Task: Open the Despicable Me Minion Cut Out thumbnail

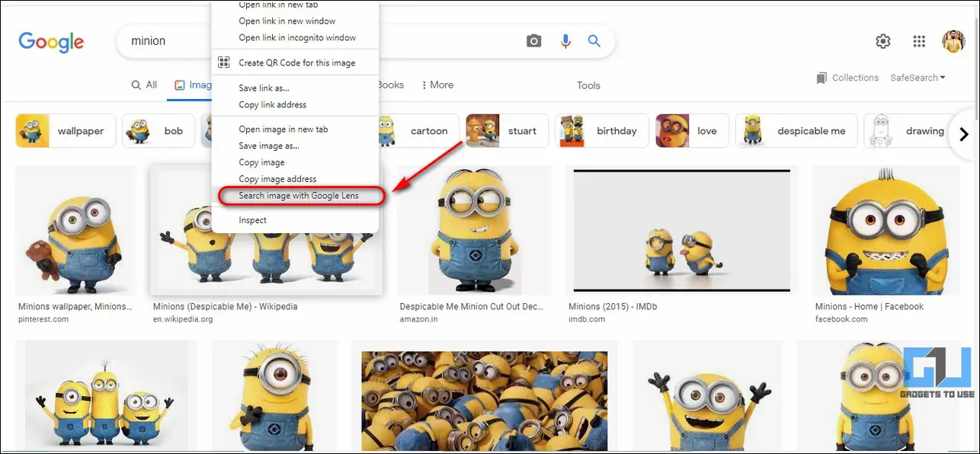Action: point(474,230)
